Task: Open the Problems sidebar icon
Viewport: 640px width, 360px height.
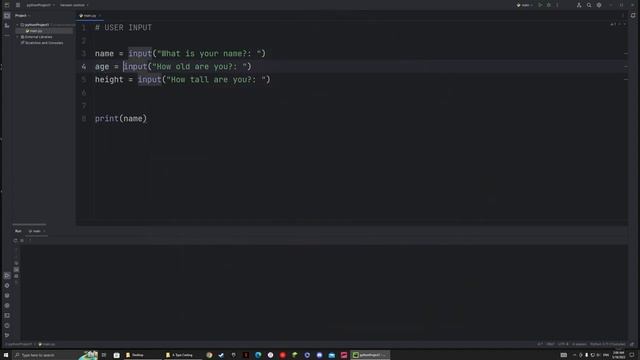Action: [7, 325]
